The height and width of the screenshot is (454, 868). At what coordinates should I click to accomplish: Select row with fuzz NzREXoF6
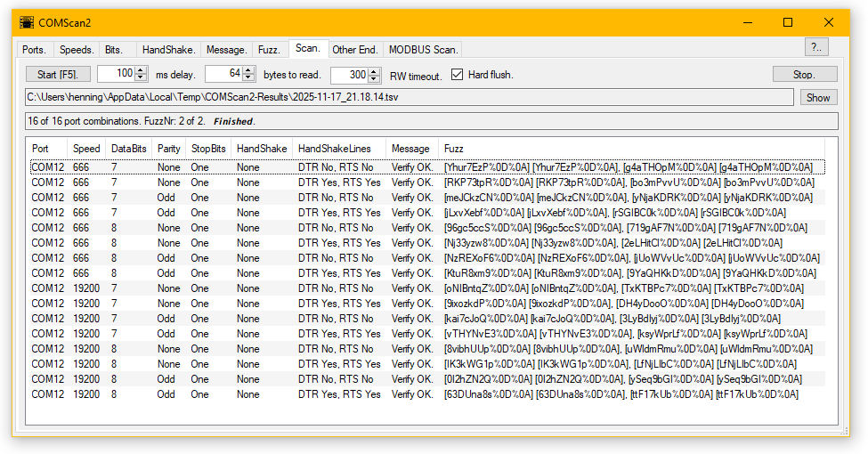coord(427,258)
